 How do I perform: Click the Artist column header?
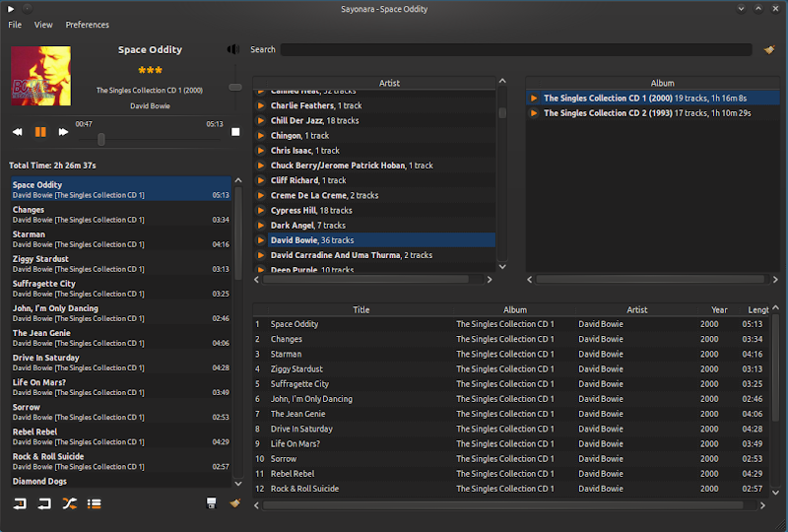[x=636, y=309]
